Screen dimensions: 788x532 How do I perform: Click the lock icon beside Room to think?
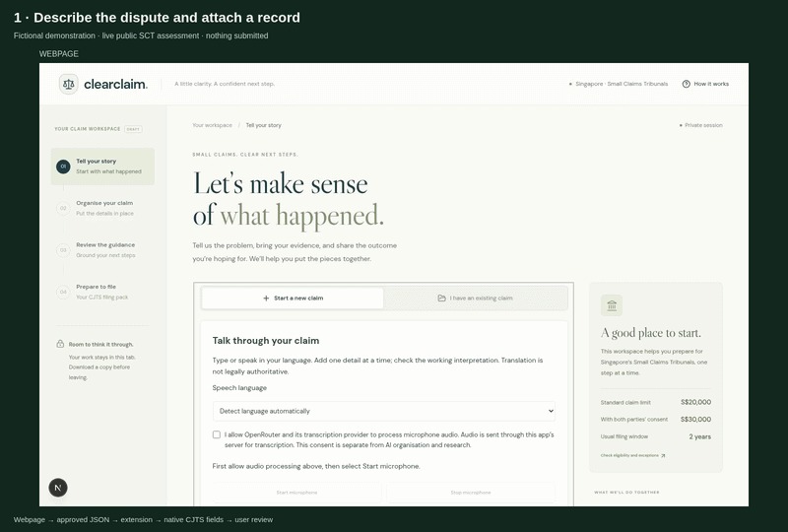pyautogui.click(x=60, y=344)
